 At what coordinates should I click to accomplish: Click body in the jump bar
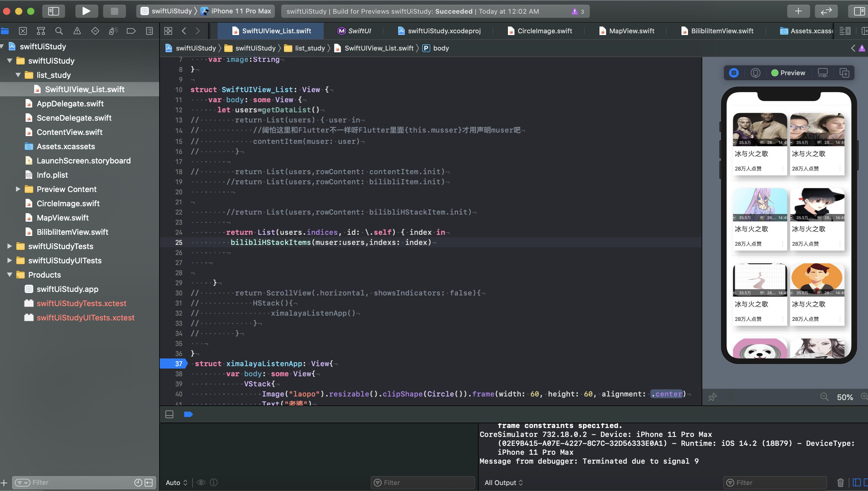pos(436,48)
